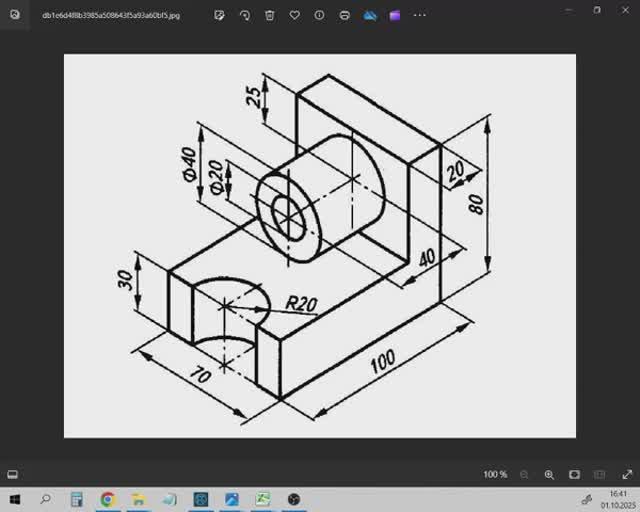The image size is (640, 512).
Task: Open File Explorer from the taskbar
Action: coord(138,499)
